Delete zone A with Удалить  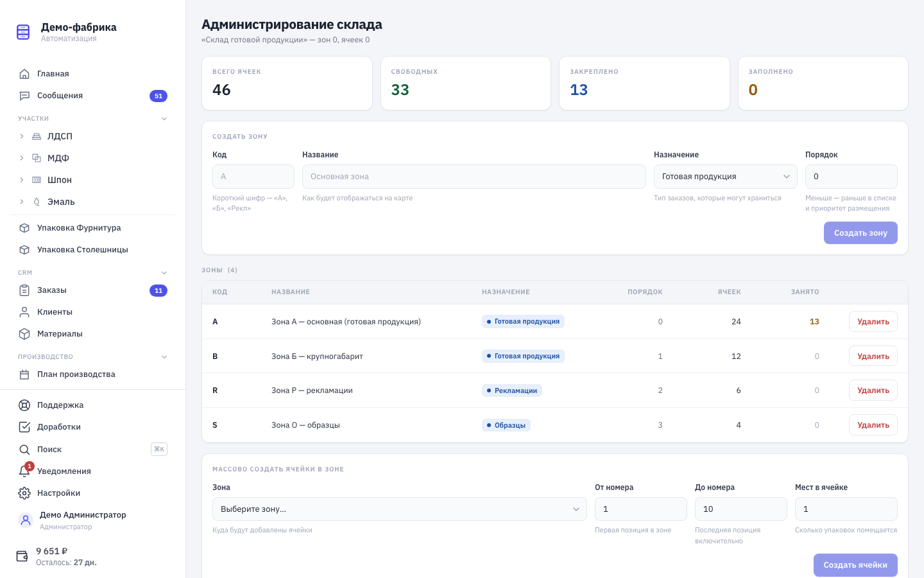pyautogui.click(x=873, y=322)
